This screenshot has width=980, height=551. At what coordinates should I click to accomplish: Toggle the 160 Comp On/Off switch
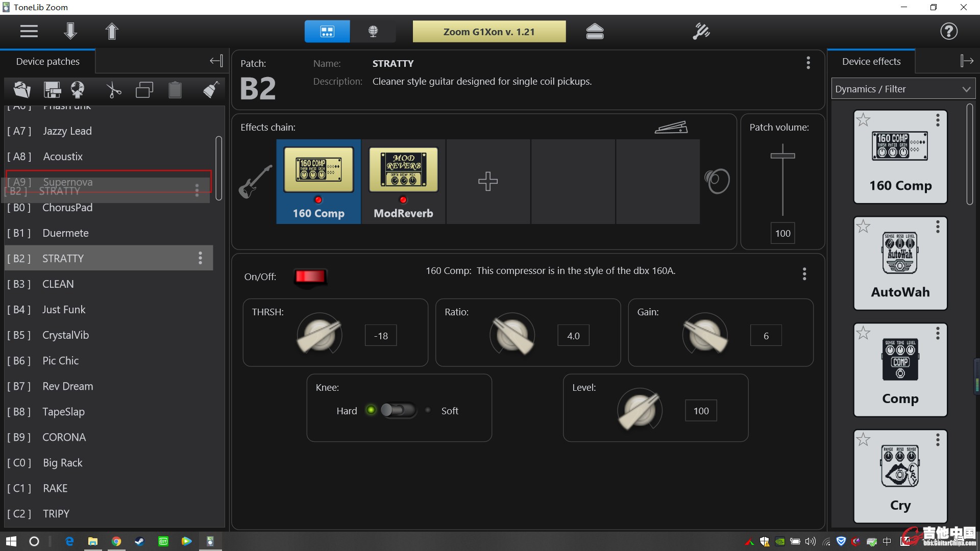coord(310,277)
